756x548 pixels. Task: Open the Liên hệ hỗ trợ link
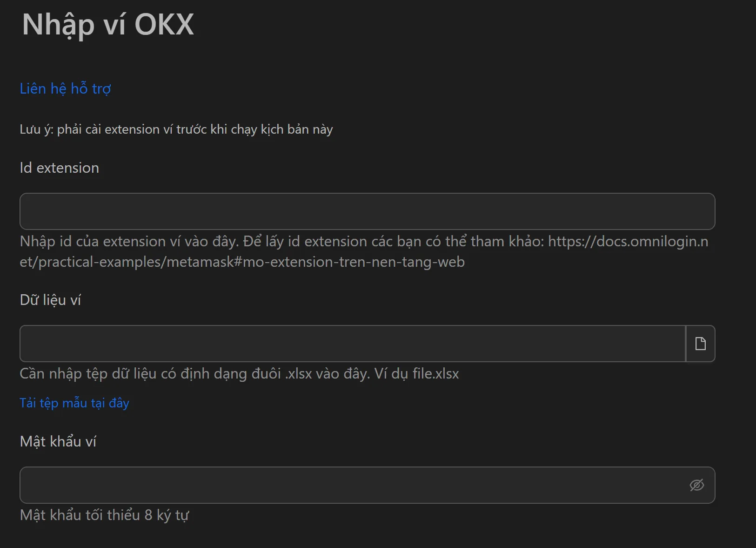pos(65,88)
